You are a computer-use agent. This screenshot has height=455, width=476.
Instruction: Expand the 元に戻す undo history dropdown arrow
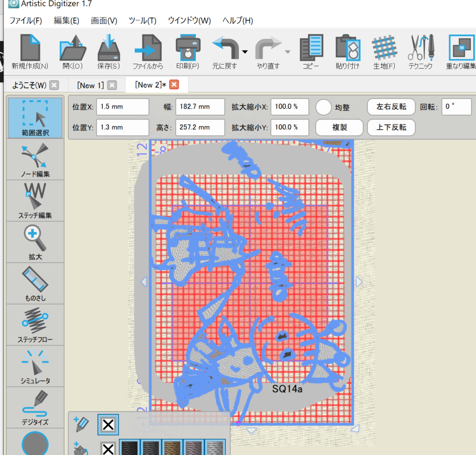[245, 51]
